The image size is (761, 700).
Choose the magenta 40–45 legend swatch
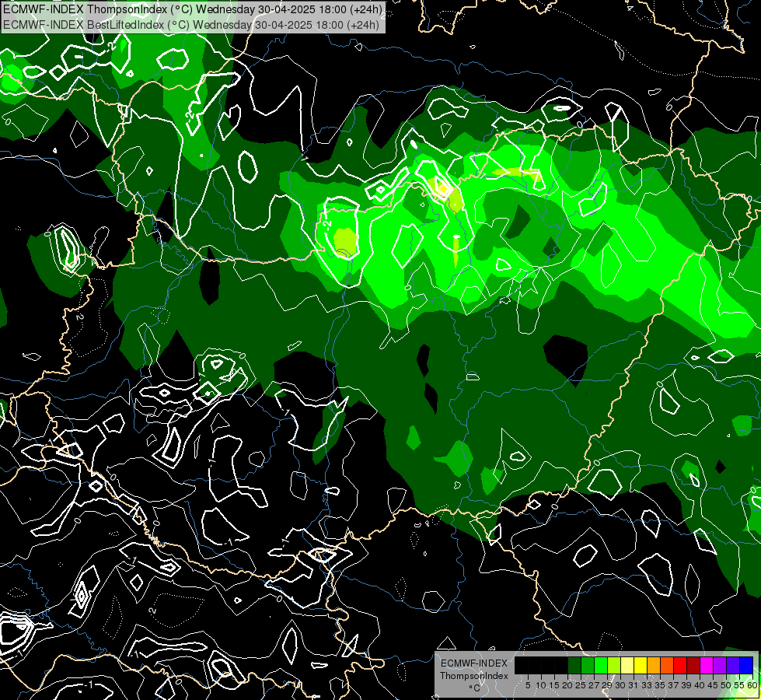point(707,665)
